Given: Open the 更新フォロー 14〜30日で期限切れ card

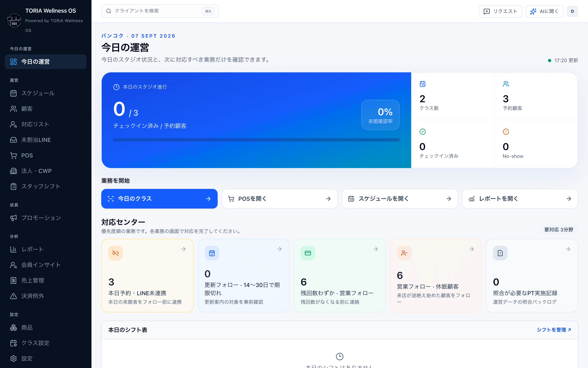Looking at the screenshot, I should coord(243,276).
